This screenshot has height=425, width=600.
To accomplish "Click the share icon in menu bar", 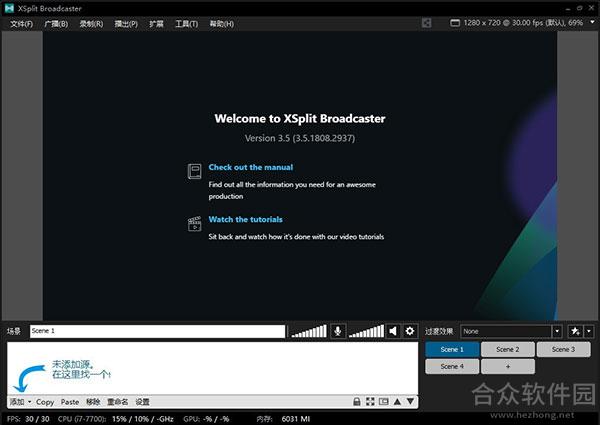I will click(426, 23).
